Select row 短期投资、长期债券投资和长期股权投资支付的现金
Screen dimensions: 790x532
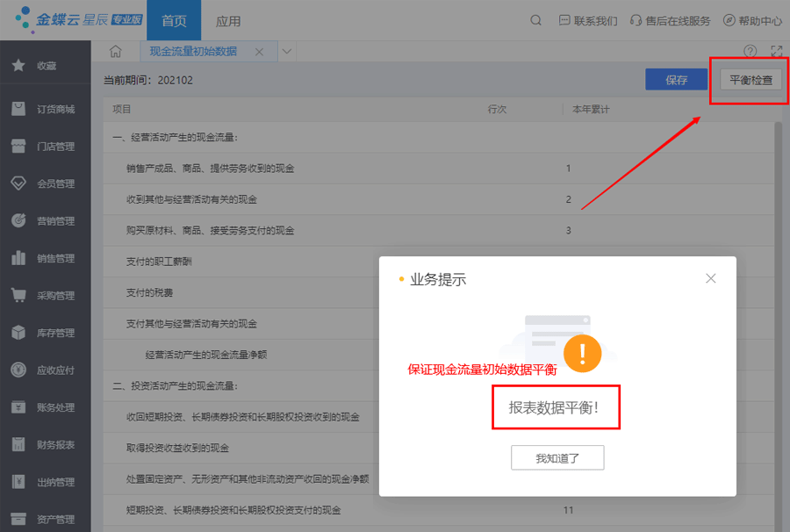(x=438, y=510)
